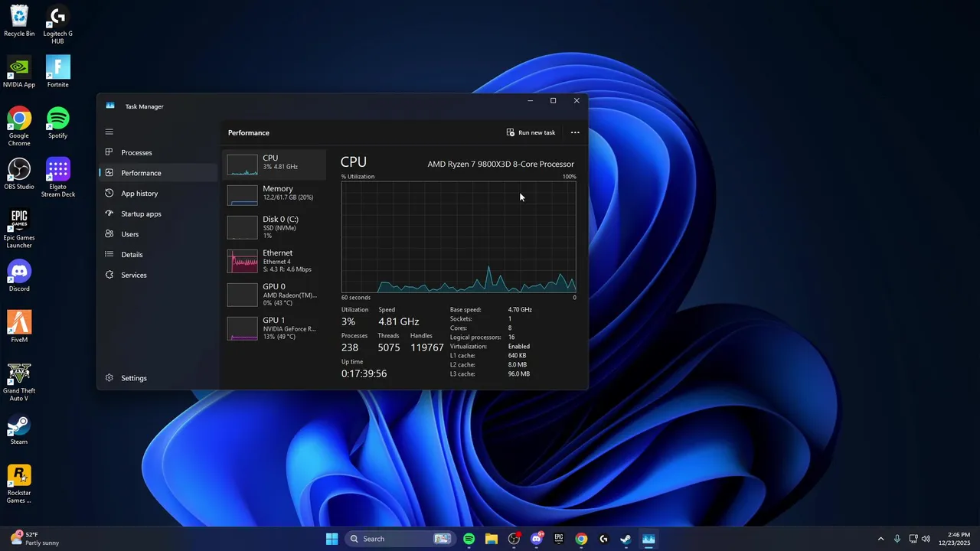Image resolution: width=980 pixels, height=551 pixels.
Task: Select GPU 0 AMD Radeon item
Action: [274, 295]
